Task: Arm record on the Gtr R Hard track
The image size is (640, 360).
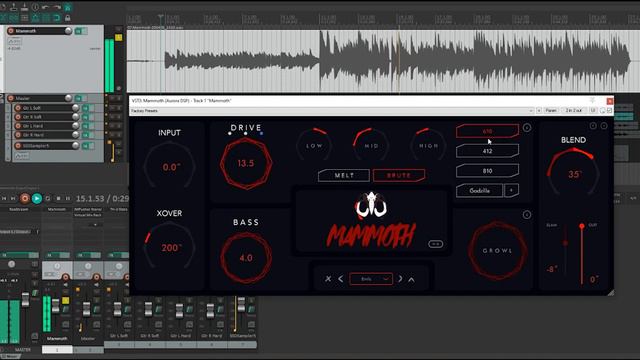Action: coord(18,135)
